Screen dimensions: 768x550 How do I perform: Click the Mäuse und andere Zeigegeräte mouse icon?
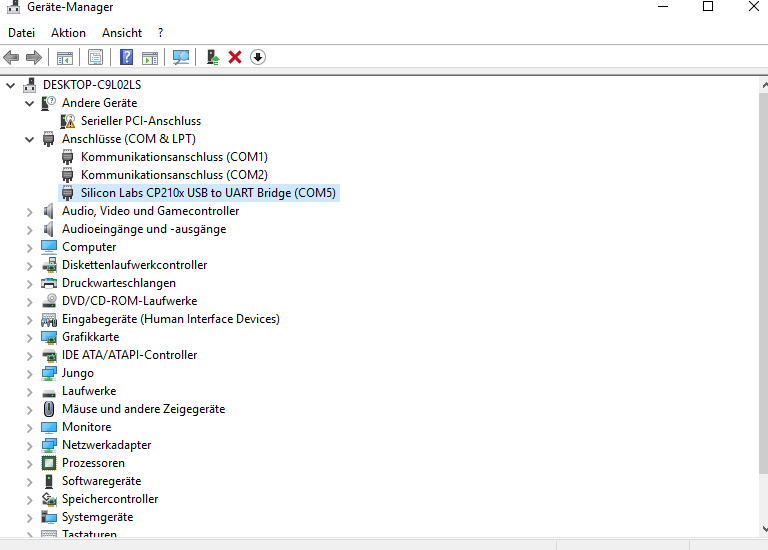(x=49, y=409)
